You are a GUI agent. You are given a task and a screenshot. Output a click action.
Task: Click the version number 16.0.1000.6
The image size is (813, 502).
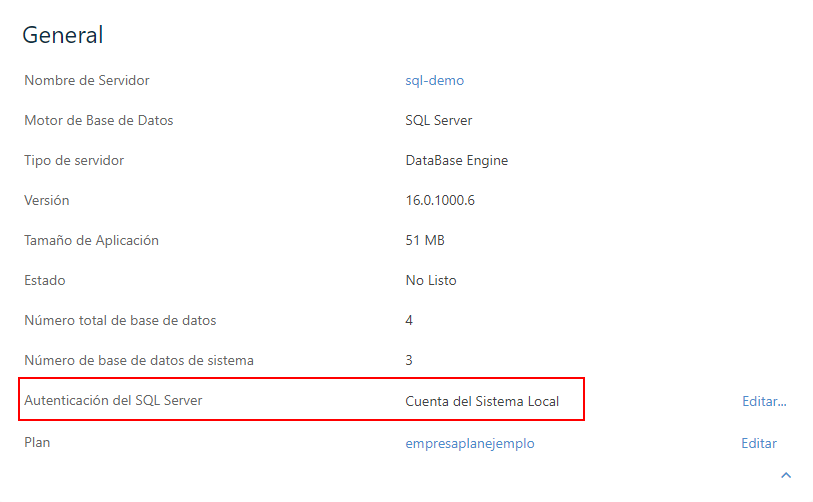(x=439, y=201)
